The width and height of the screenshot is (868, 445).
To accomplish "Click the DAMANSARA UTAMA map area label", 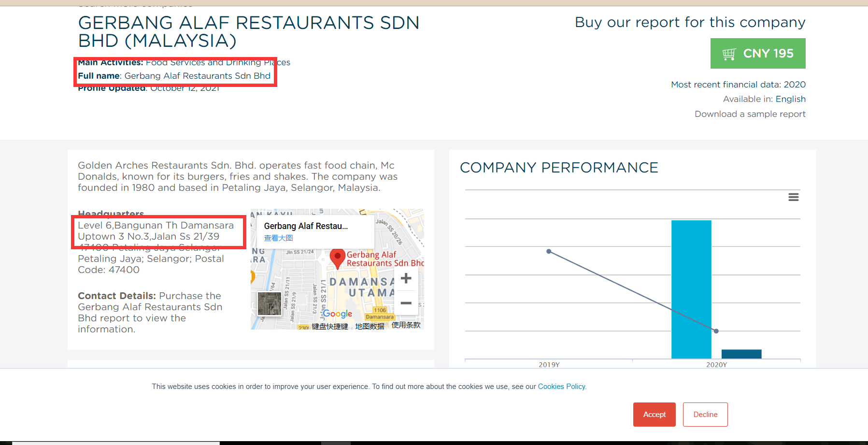I will coord(362,287).
